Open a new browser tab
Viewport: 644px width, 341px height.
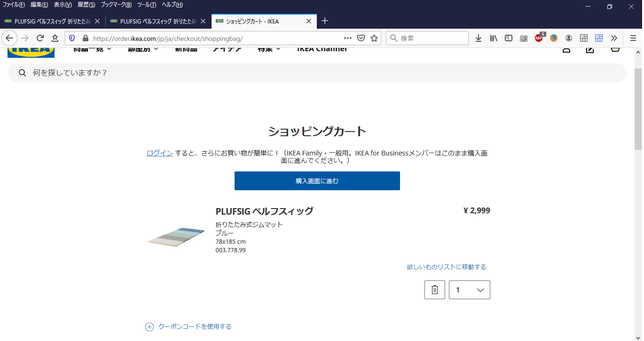(325, 21)
